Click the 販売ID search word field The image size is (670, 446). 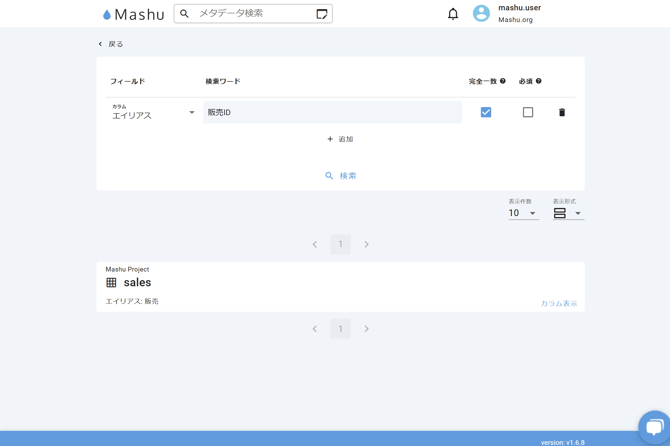(x=332, y=113)
